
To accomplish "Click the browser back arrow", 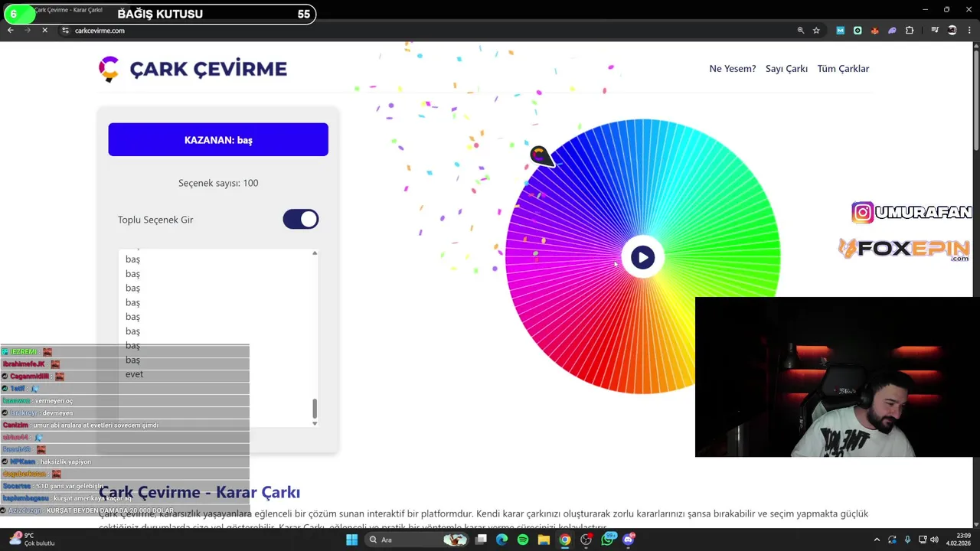I will [x=11, y=31].
